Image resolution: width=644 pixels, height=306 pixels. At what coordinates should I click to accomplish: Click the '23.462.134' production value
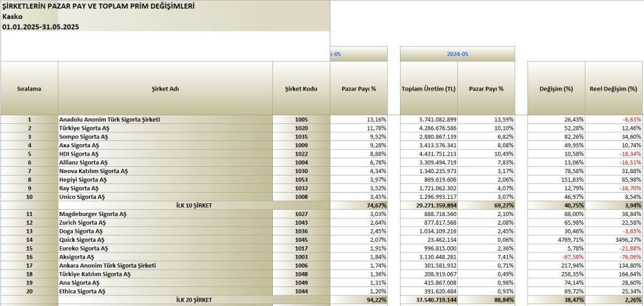tap(429, 240)
